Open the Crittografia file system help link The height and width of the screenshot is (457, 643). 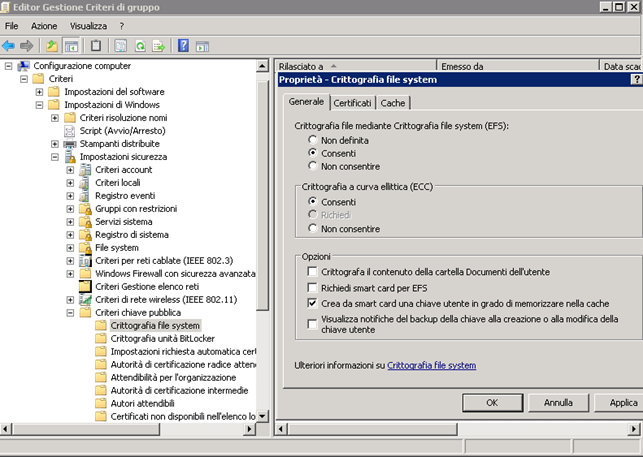click(431, 366)
